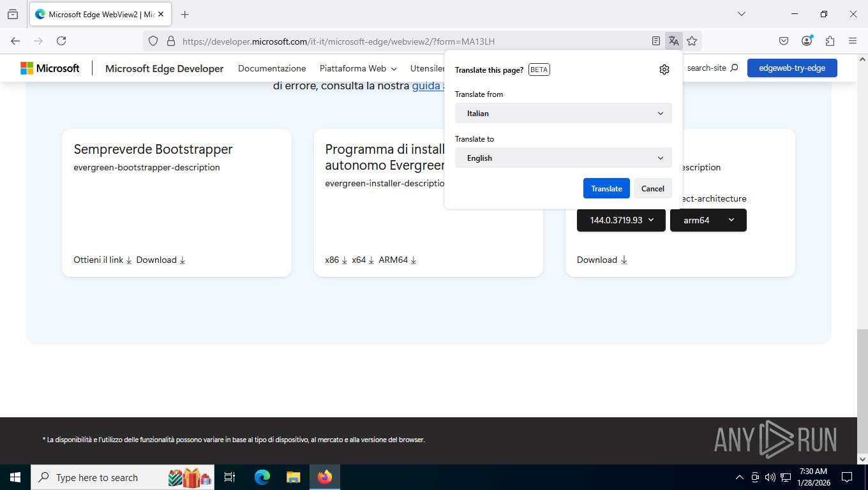Click the edgeweb-try-edge button
The width and height of the screenshot is (868, 490).
click(x=792, y=68)
